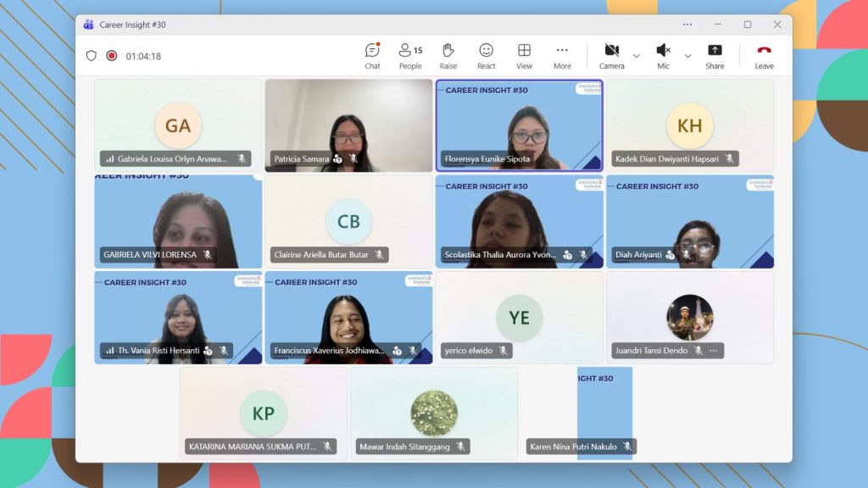Click muted mic icon on Mawar Indah Sitanggang
868x488 pixels.
click(460, 446)
